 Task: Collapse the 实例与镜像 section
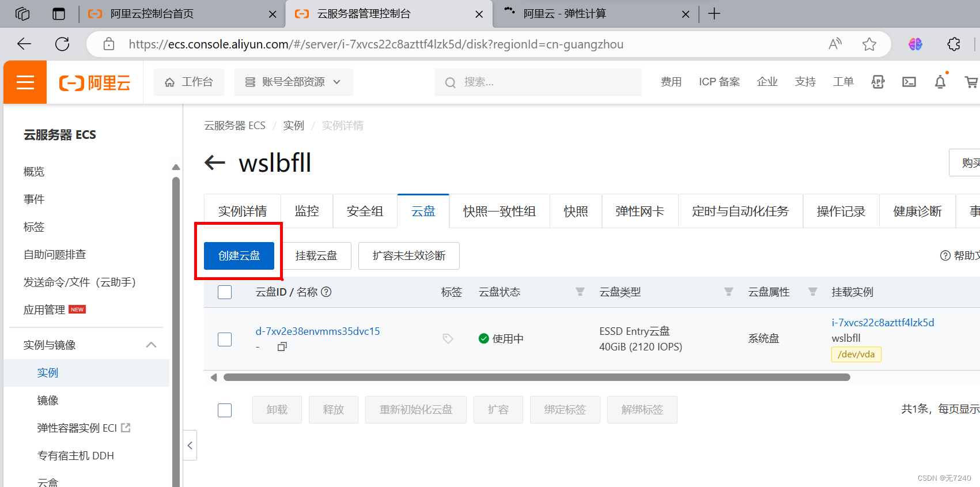[x=152, y=345]
